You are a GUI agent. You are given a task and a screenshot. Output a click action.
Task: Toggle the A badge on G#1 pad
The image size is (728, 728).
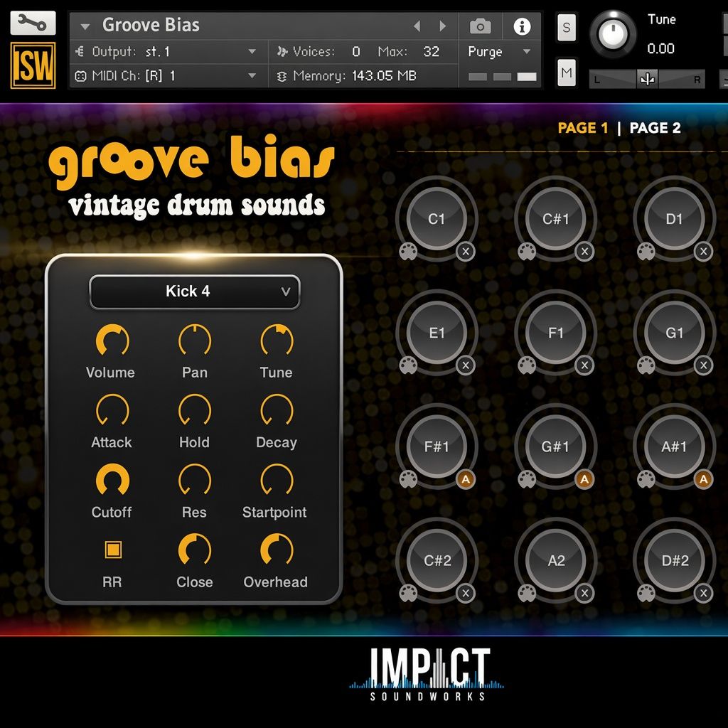[584, 479]
